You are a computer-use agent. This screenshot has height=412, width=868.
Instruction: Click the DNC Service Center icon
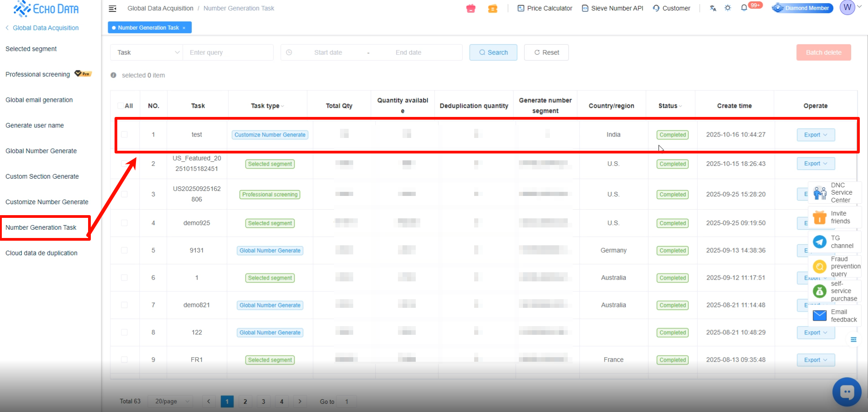tap(820, 193)
